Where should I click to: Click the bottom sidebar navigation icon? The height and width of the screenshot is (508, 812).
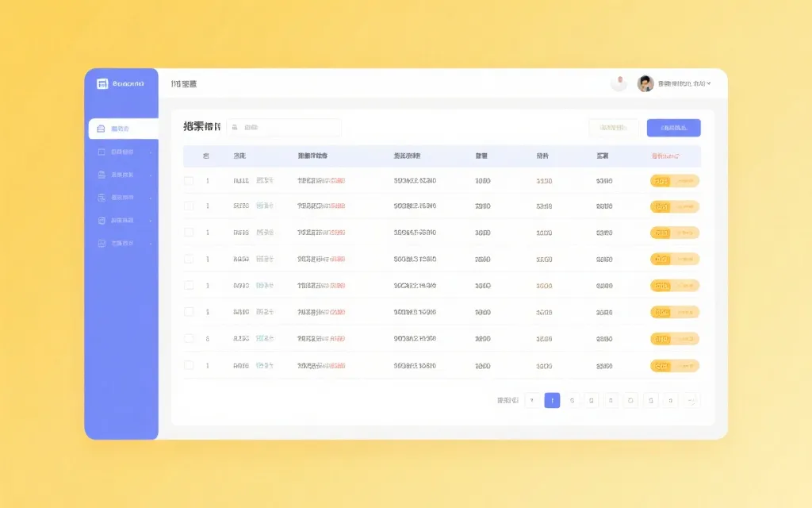tap(102, 244)
